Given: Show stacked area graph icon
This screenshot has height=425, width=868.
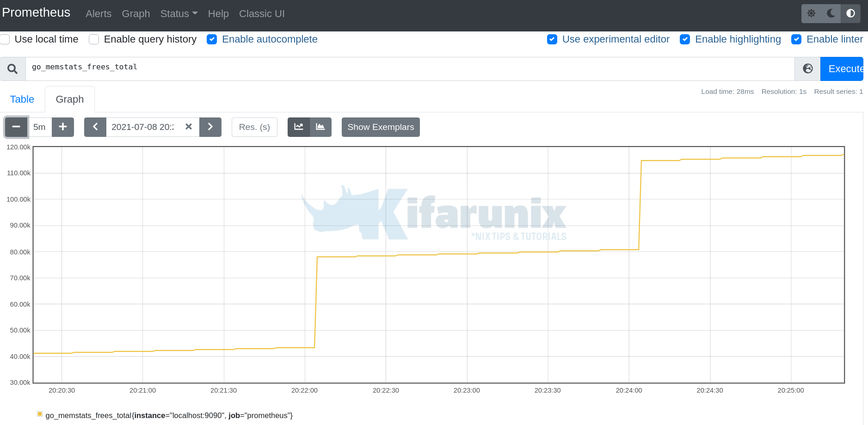Looking at the screenshot, I should click(x=320, y=127).
